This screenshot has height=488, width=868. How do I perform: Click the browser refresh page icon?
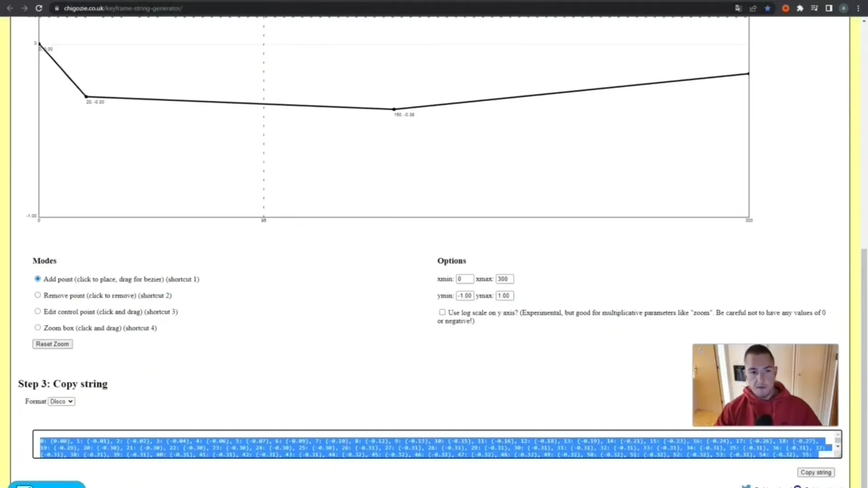(38, 8)
